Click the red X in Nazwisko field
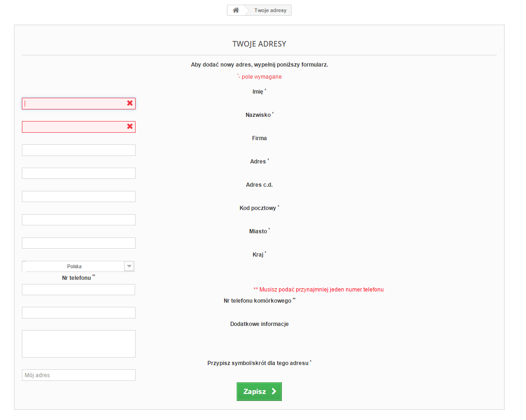 click(x=130, y=127)
